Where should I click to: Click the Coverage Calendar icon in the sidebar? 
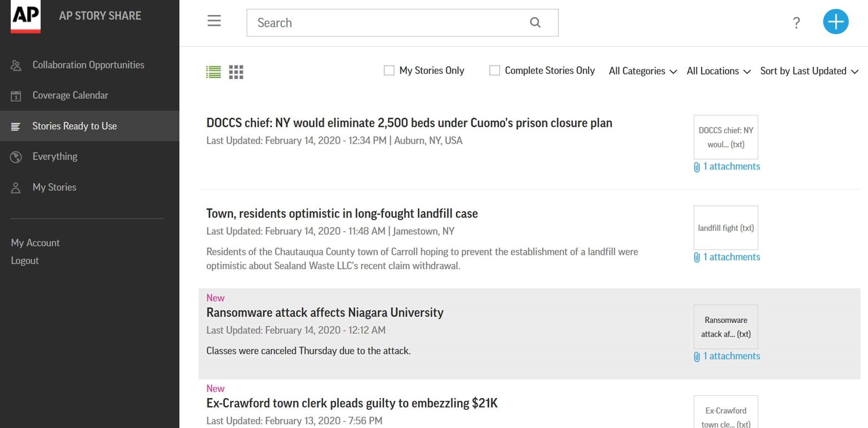tap(16, 96)
